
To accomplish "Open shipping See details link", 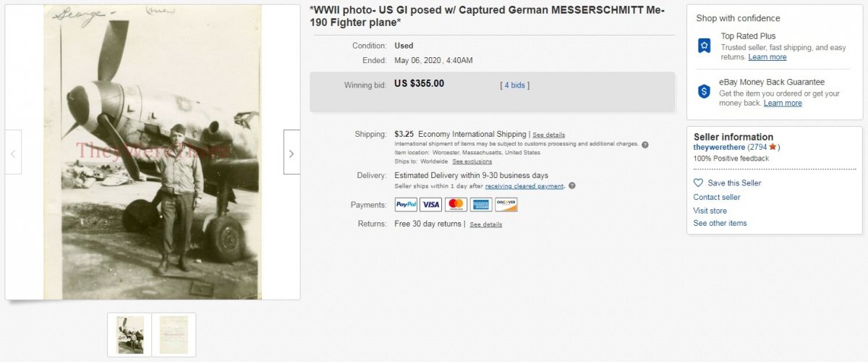I will click(548, 135).
